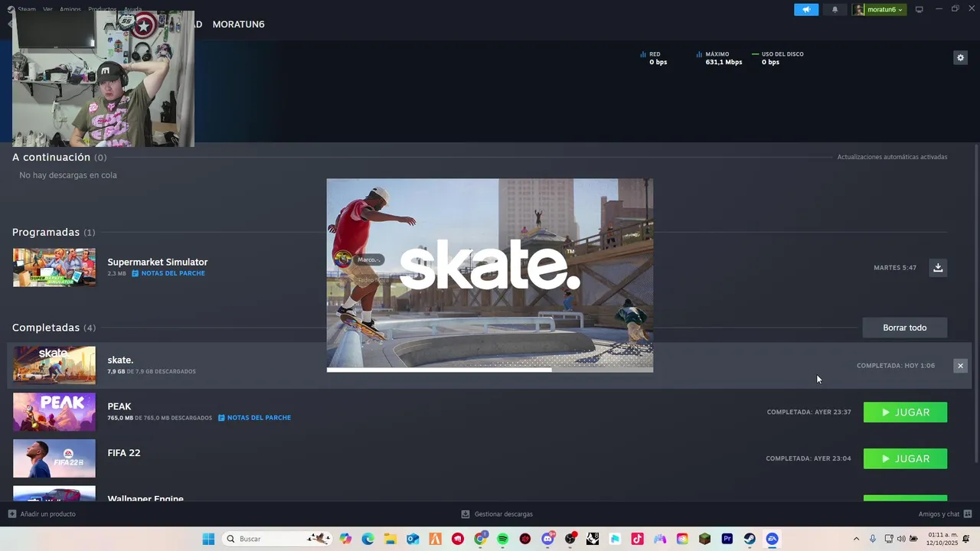Click the FIFA 22 game thumbnail

point(54,458)
